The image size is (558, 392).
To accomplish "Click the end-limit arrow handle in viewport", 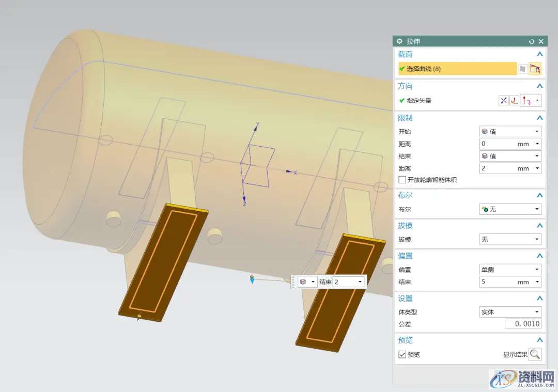I will (252, 279).
